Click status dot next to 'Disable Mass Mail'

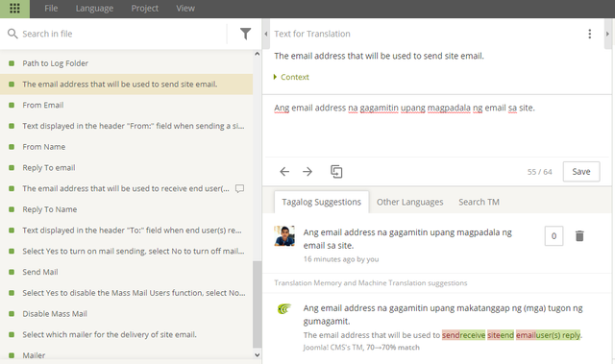coord(12,313)
